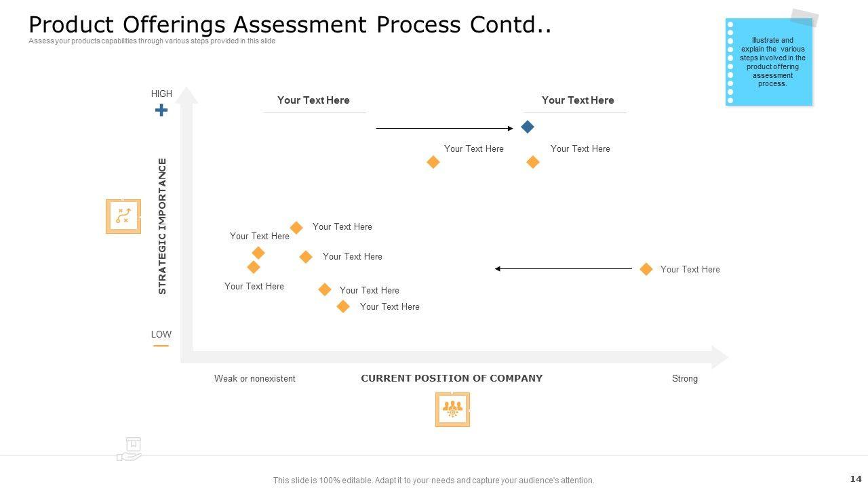Click the hand-holding-box icon at bottom left
Screen dimensions: 868x488
tap(130, 449)
